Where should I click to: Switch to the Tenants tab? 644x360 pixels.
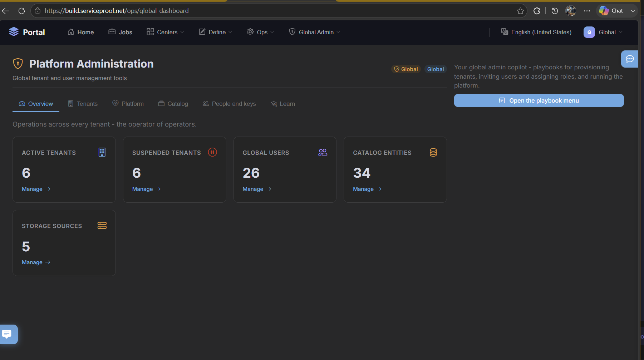coord(83,104)
